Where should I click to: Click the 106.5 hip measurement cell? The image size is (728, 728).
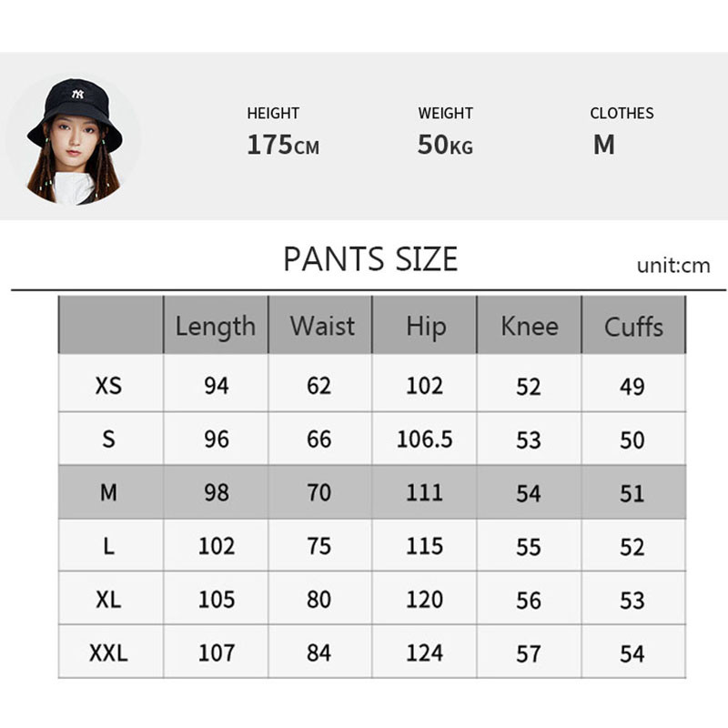[x=424, y=440]
